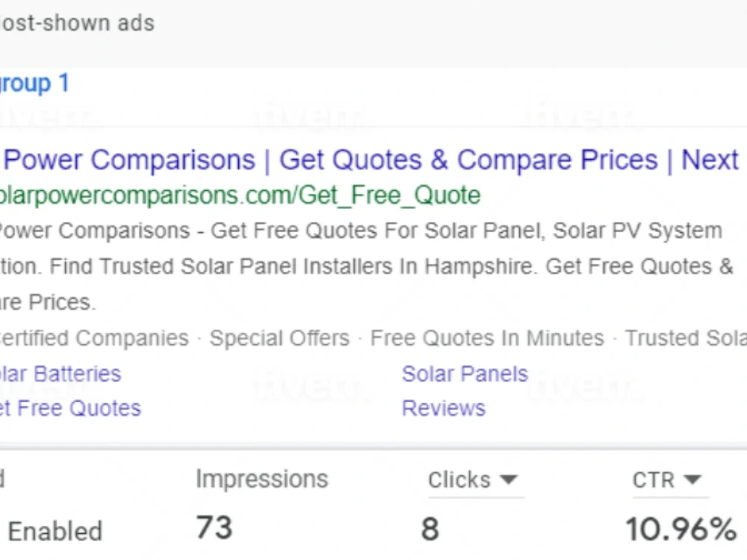This screenshot has height=560, width=747.
Task: Open the Reviews sitelink
Action: pos(444,408)
